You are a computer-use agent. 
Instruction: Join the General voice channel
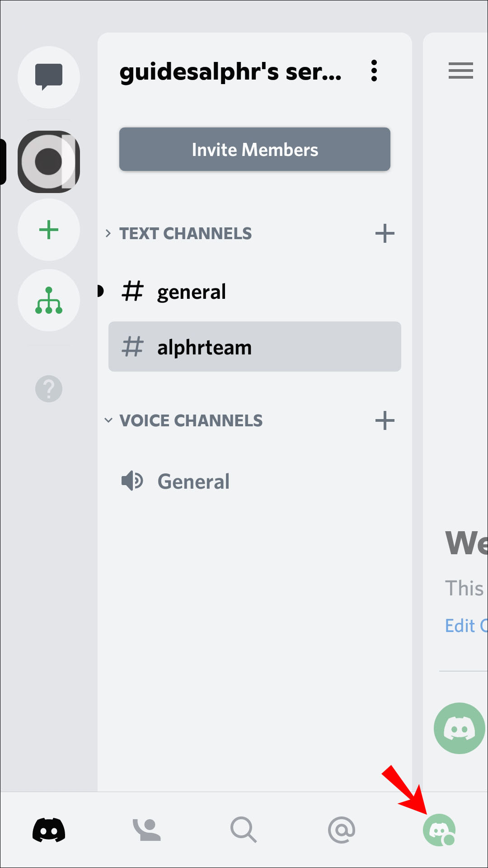(193, 481)
